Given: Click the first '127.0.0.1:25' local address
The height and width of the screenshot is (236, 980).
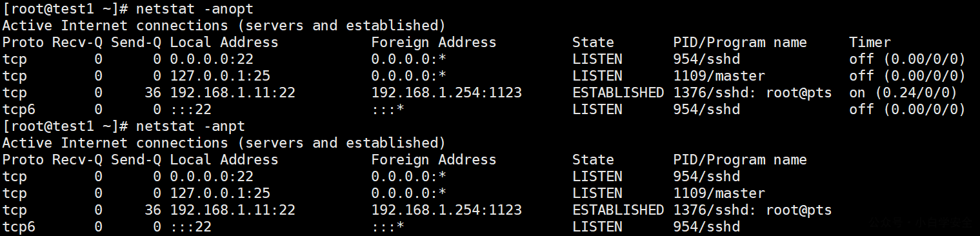Looking at the screenshot, I should [x=220, y=76].
